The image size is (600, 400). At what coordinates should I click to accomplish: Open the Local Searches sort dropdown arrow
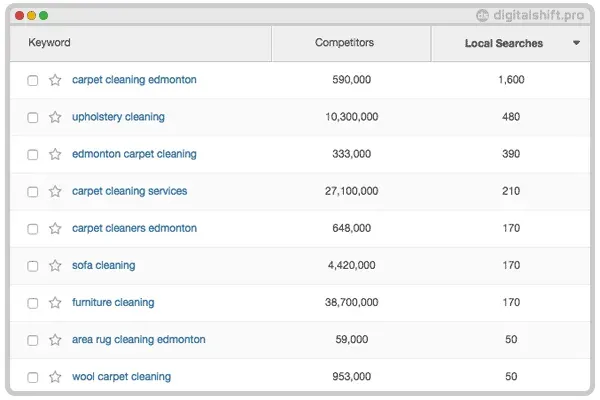tap(576, 43)
